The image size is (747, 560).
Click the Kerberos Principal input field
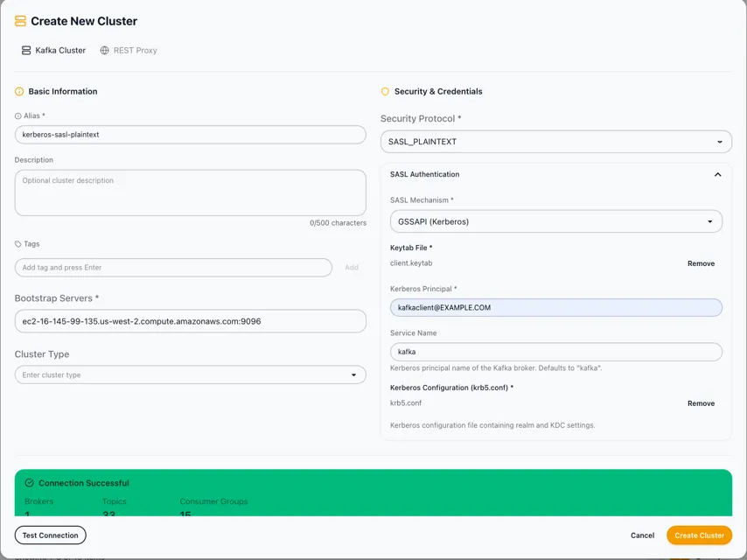click(x=556, y=307)
